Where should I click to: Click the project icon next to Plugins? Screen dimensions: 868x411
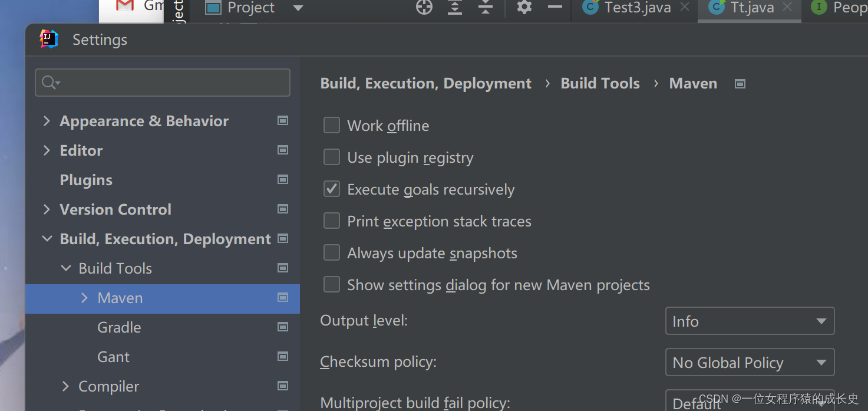point(283,180)
